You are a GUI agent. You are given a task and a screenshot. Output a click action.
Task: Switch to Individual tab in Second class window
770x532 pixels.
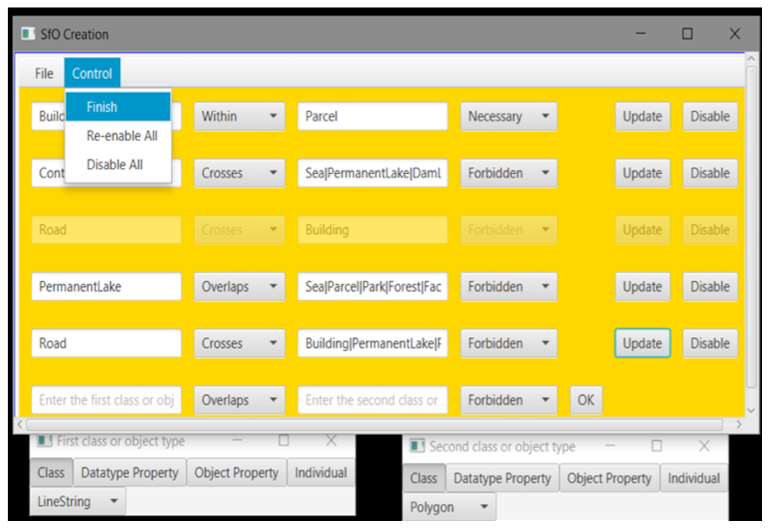(693, 478)
